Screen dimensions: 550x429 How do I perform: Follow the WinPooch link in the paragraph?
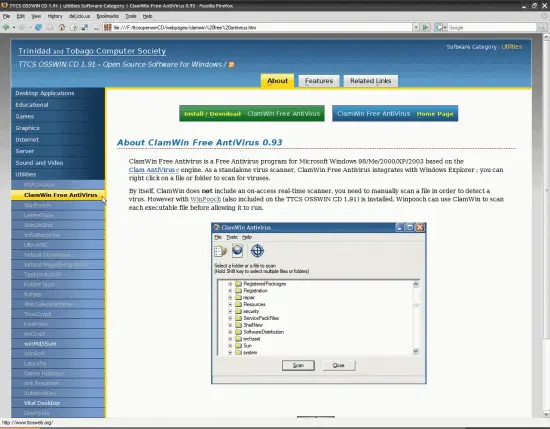(206, 199)
